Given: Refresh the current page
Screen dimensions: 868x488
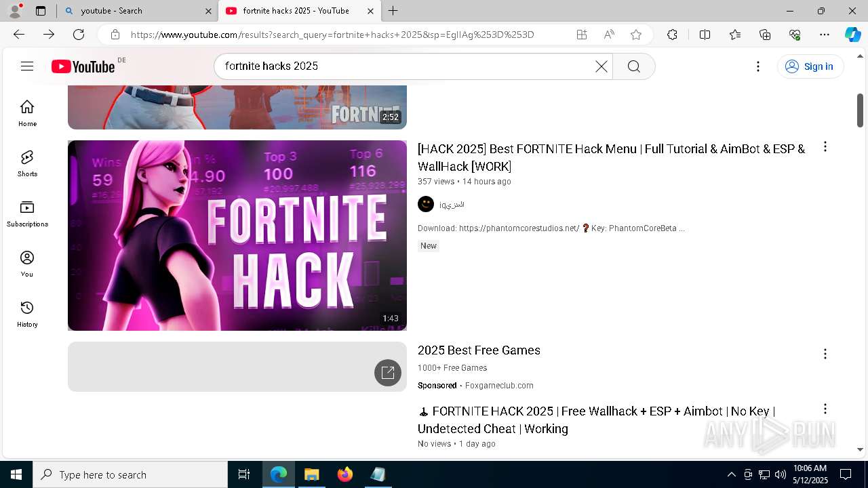Looking at the screenshot, I should pos(79,35).
